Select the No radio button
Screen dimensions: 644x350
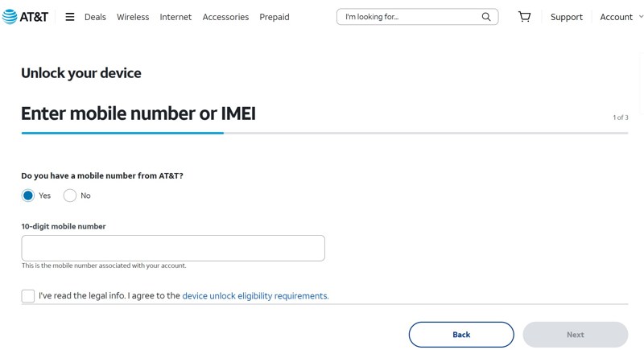coord(70,196)
